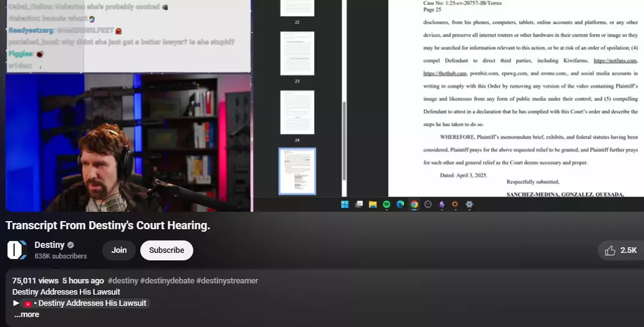Click Spotify icon in video taskbar
644x327 pixels.
pos(387,204)
